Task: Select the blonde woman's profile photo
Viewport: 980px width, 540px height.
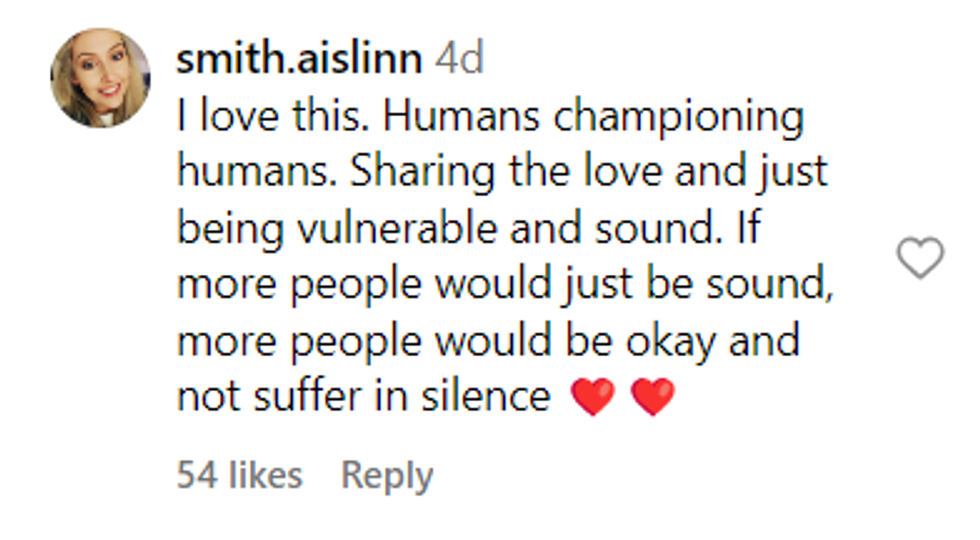Action: click(x=100, y=78)
